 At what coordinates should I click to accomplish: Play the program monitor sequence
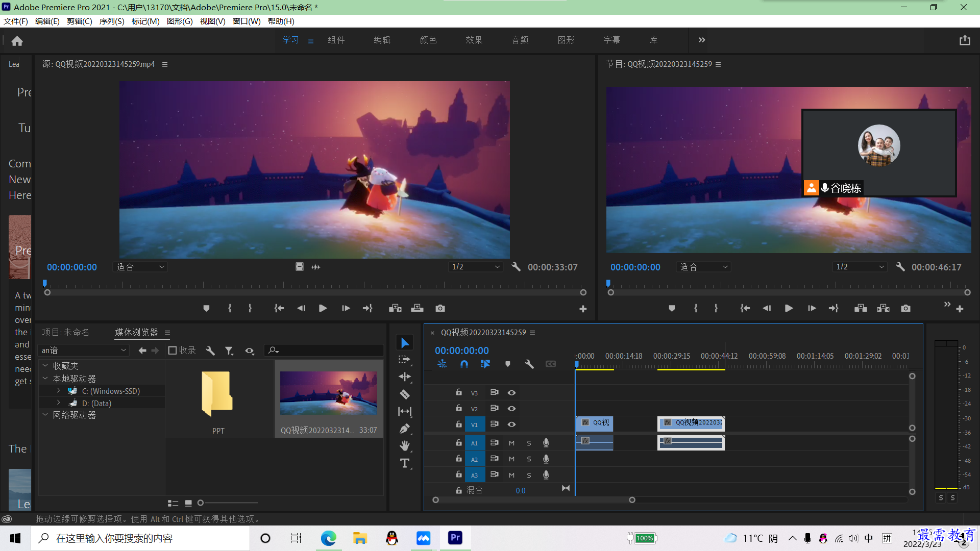(x=789, y=308)
